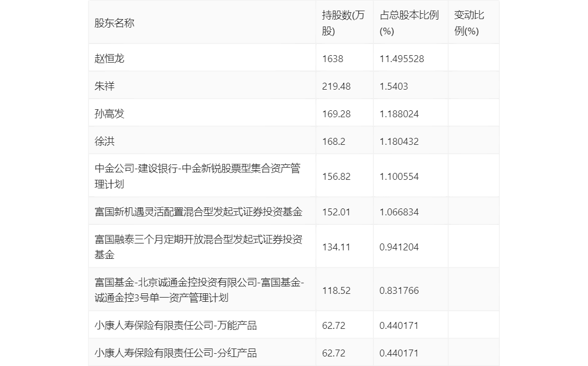588x366 pixels.
Task: Click on shareholder 孙高发
Action: pos(109,114)
